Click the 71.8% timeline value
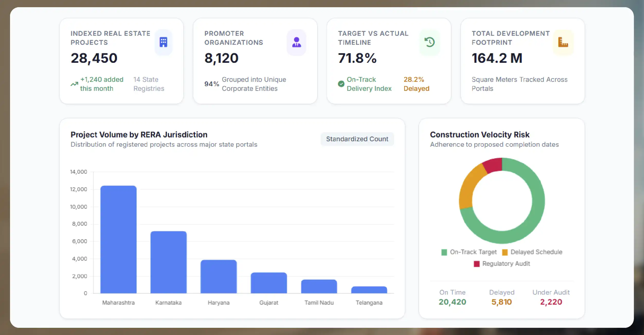The width and height of the screenshot is (644, 335). pyautogui.click(x=357, y=58)
